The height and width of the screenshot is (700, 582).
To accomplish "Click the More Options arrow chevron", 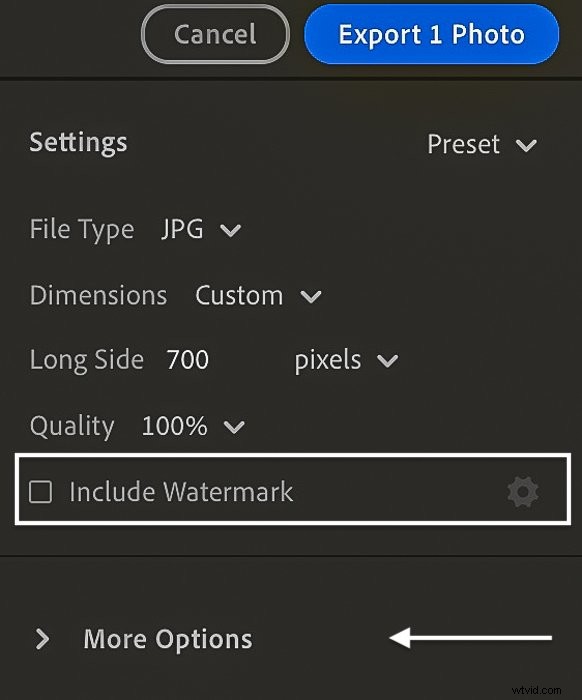I will [x=42, y=639].
